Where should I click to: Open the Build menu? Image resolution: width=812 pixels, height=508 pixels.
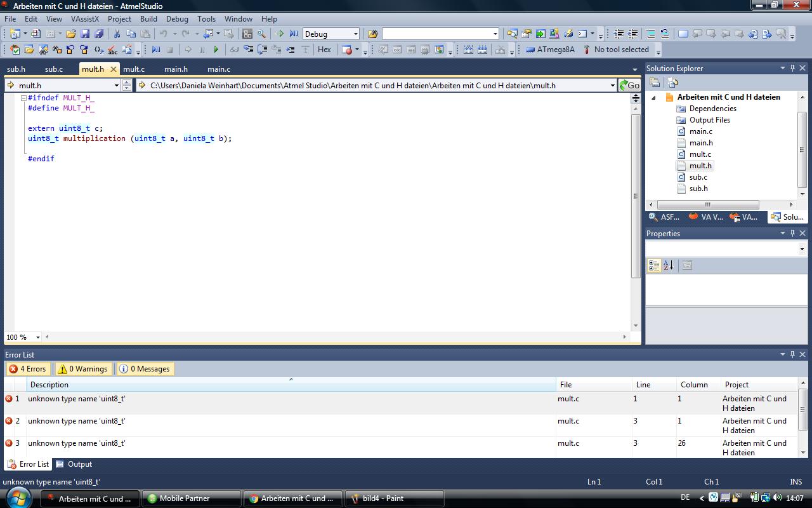(x=148, y=18)
